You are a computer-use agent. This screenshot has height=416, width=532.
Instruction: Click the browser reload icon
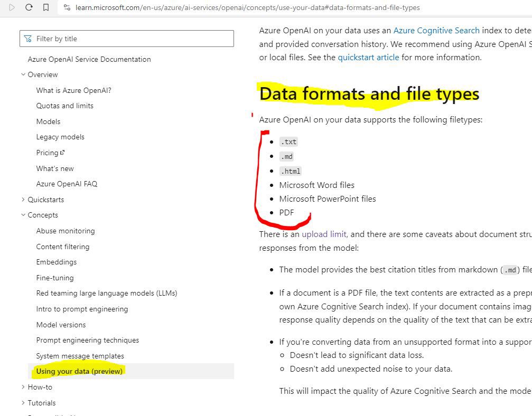(29, 7)
